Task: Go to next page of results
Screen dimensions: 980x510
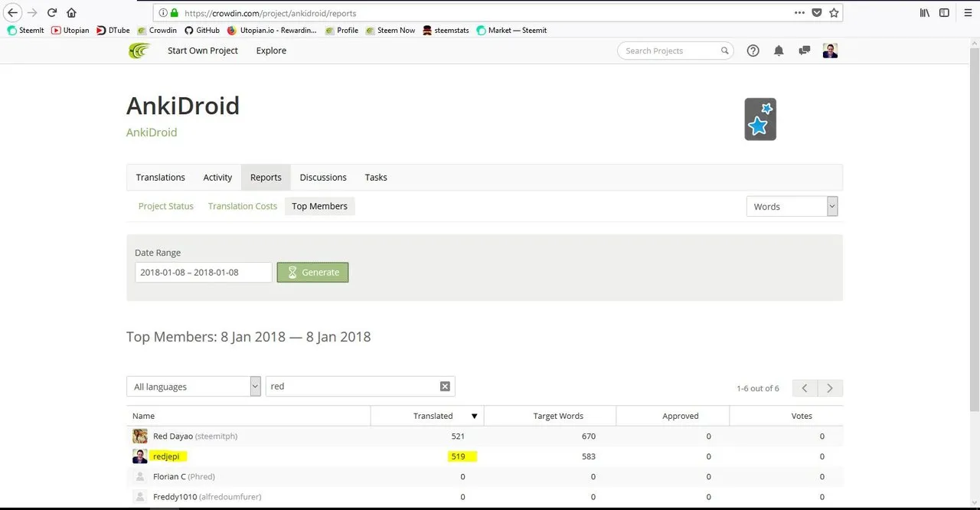Action: coord(830,388)
